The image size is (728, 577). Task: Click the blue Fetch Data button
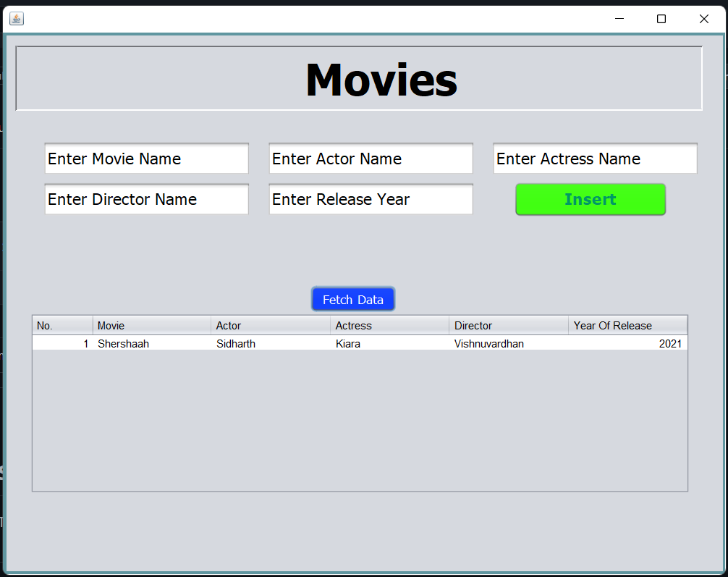pyautogui.click(x=353, y=299)
